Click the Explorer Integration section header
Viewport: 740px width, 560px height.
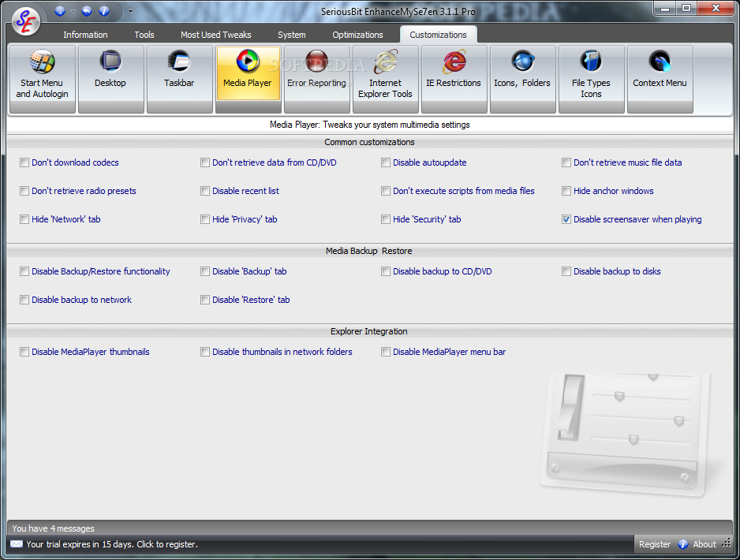click(x=369, y=331)
